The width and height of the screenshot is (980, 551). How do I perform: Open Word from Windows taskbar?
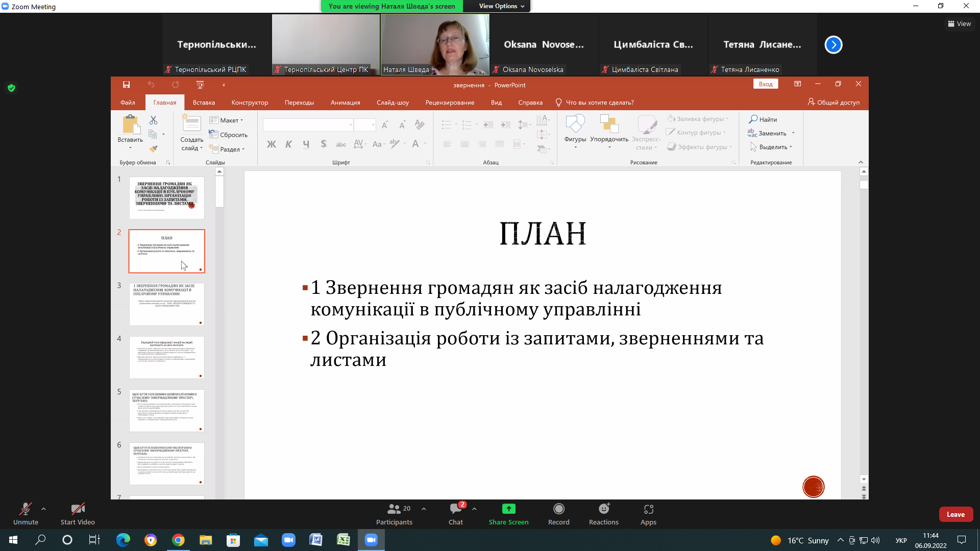(x=316, y=540)
